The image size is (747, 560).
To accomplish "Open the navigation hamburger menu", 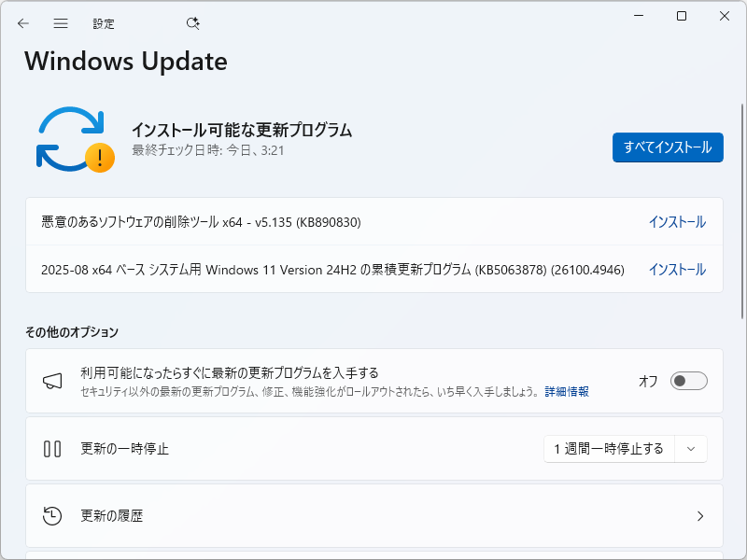I will click(60, 23).
